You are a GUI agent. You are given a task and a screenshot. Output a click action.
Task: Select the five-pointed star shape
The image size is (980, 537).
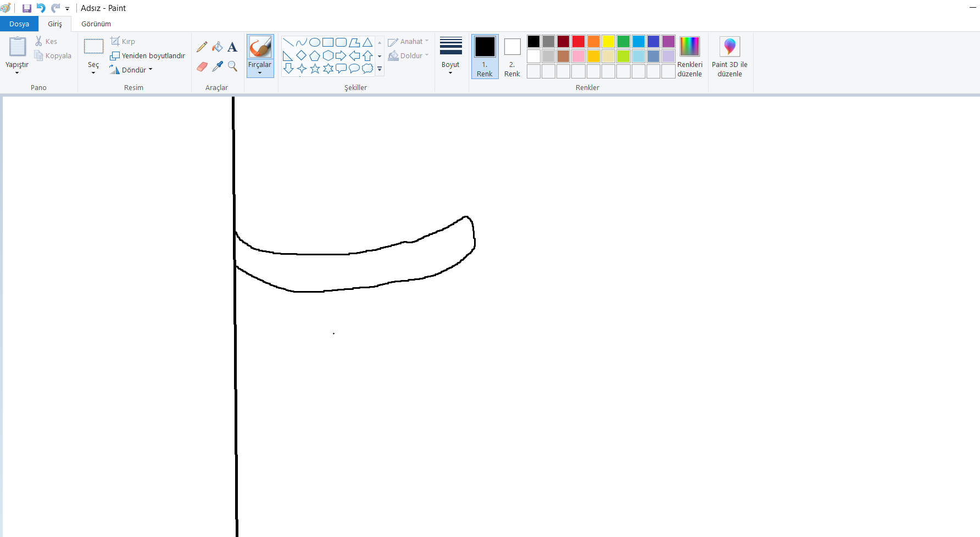314,69
